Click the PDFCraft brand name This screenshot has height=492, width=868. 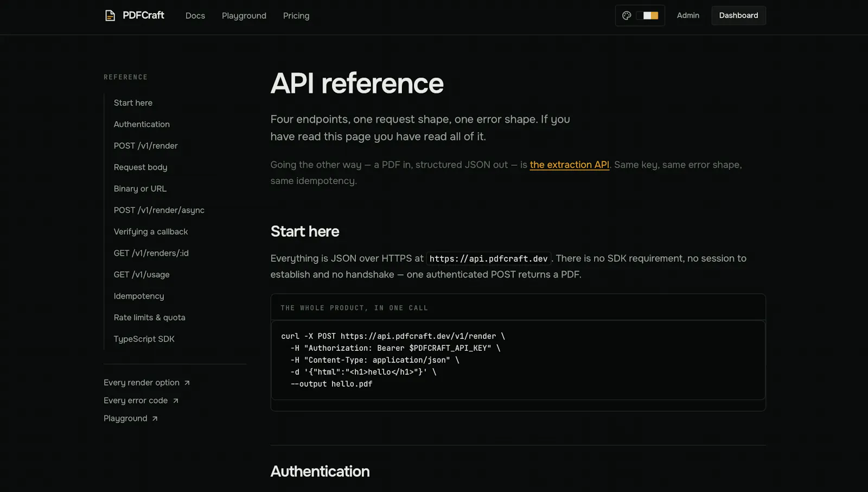[143, 15]
